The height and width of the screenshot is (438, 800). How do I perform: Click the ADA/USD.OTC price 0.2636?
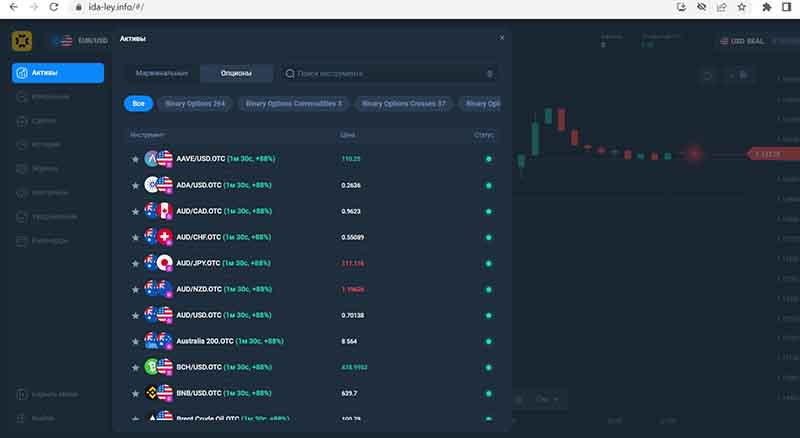(351, 185)
